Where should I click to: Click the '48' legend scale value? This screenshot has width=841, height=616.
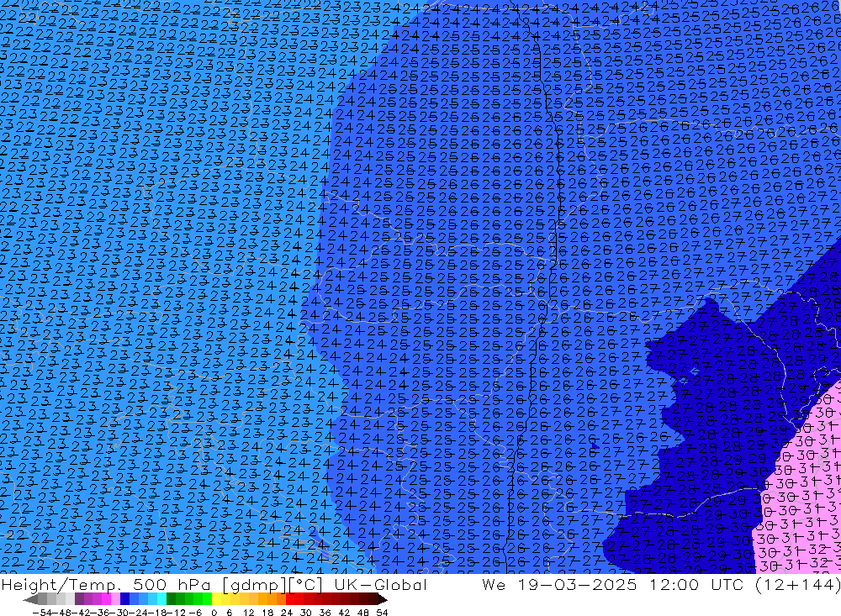363,613
